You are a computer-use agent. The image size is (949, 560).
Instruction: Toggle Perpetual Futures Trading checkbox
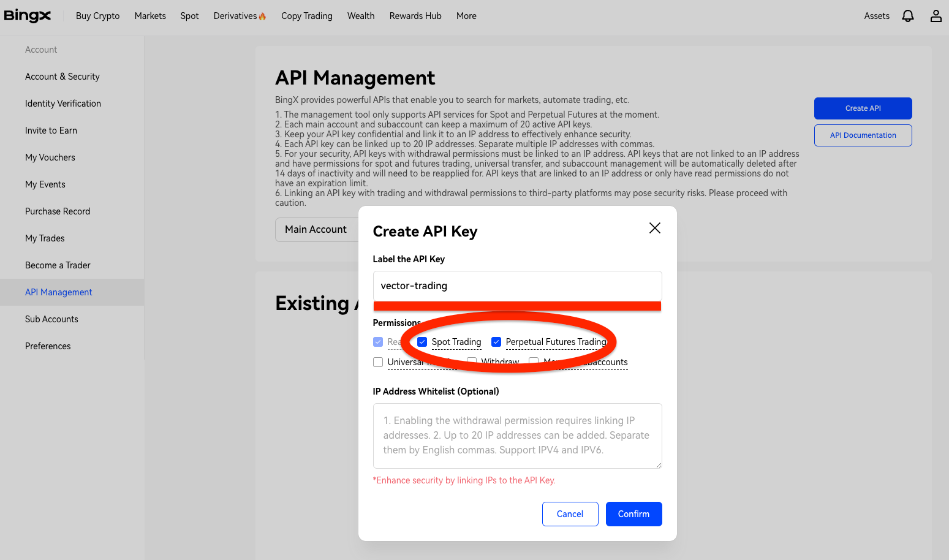[496, 342]
